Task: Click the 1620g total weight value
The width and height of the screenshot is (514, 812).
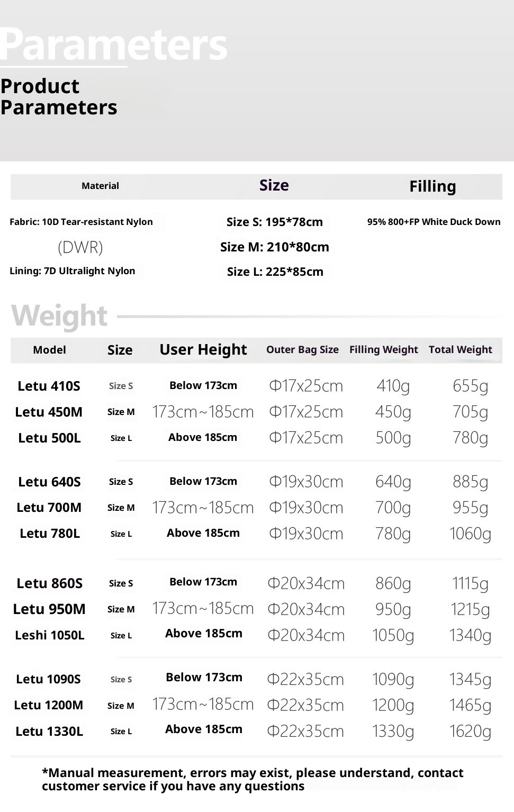Action: pyautogui.click(x=470, y=732)
